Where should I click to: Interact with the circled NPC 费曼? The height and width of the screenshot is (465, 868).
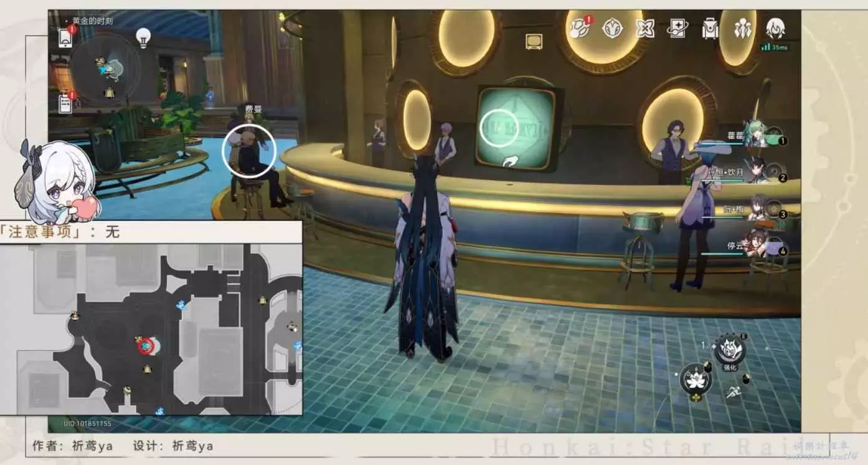tap(248, 151)
